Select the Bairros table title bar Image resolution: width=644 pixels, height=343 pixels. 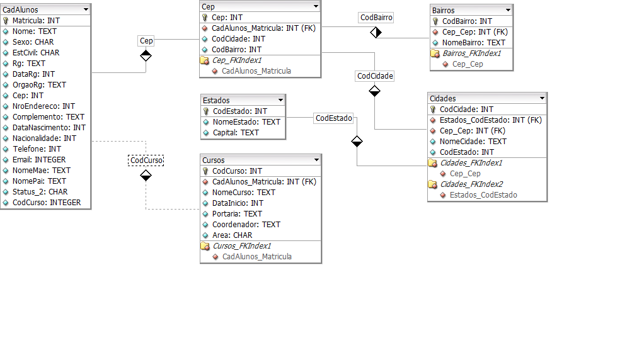(466, 10)
